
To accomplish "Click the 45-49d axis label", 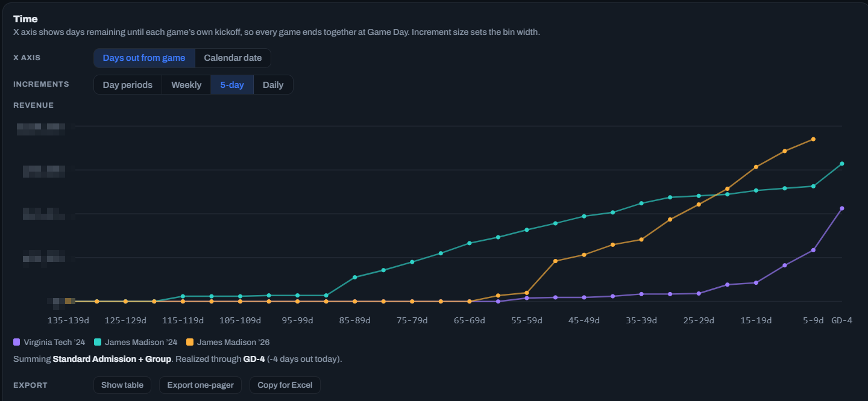I will (x=584, y=320).
